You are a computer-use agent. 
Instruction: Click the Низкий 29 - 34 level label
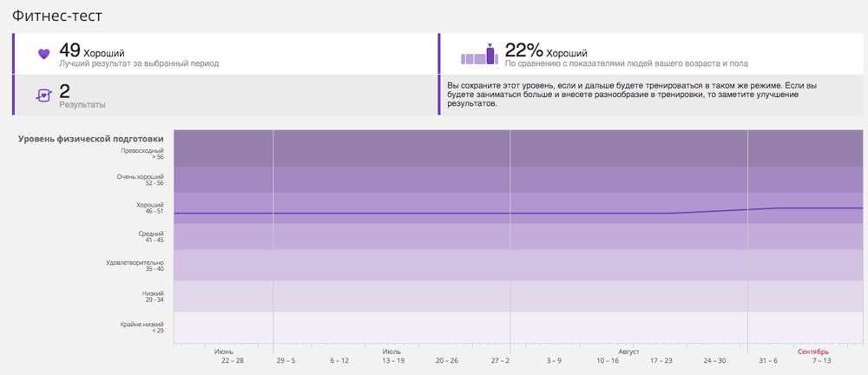(x=152, y=297)
